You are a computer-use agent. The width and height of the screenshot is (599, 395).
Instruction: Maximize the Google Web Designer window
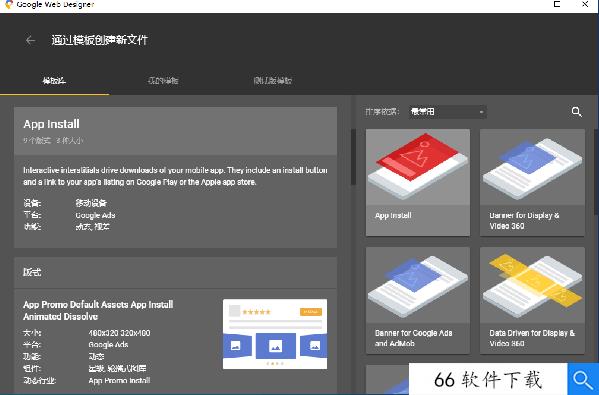[557, 4]
